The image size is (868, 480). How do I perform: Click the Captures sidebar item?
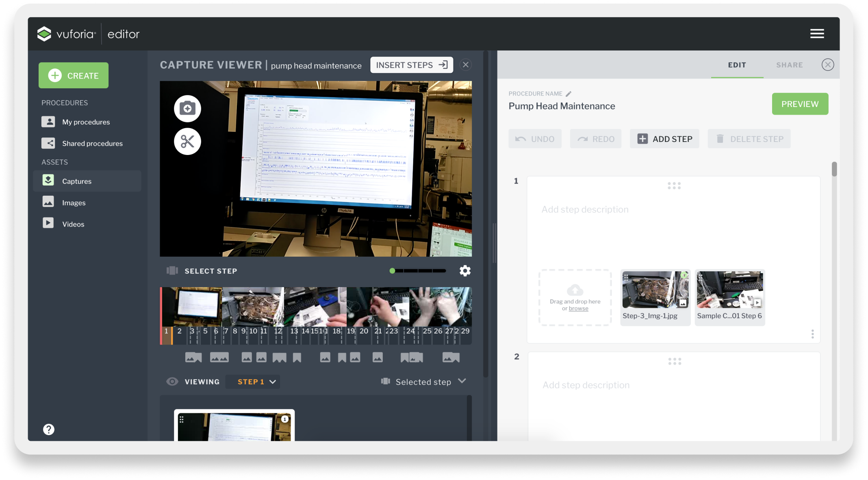click(76, 181)
